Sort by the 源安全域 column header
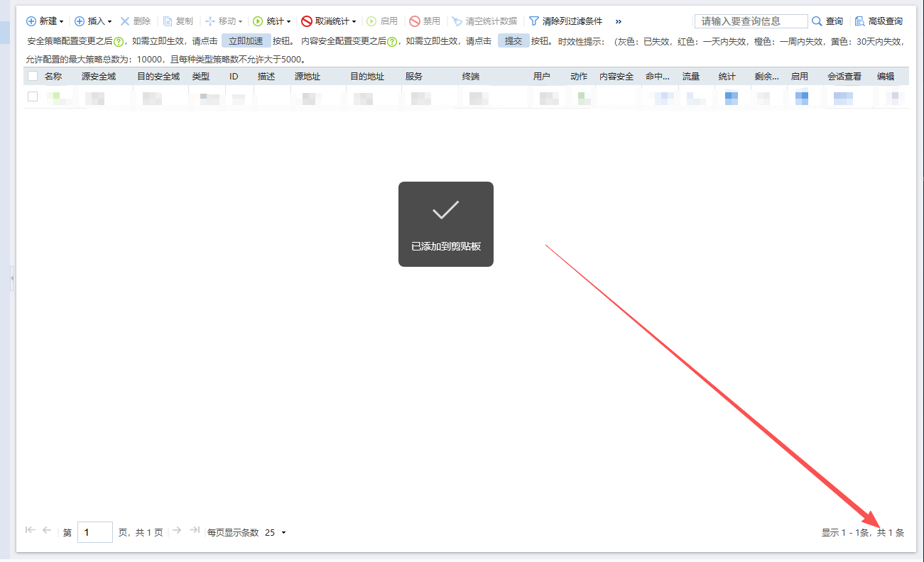 [x=99, y=76]
